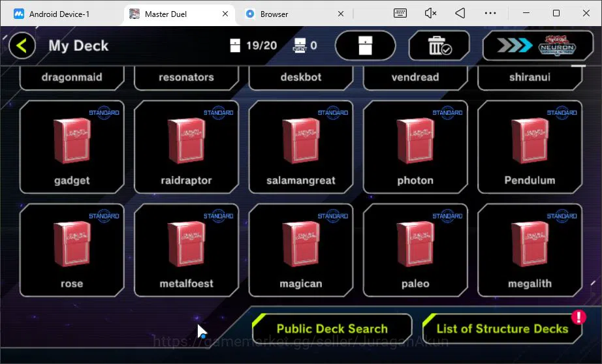The image size is (602, 364).
Task: Open the trash can delete decks button
Action: (x=439, y=46)
